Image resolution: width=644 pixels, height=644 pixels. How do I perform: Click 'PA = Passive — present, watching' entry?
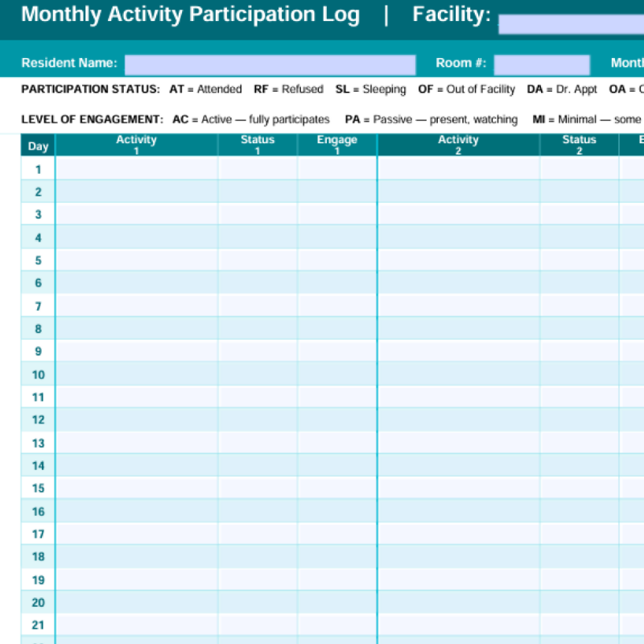[x=431, y=119]
